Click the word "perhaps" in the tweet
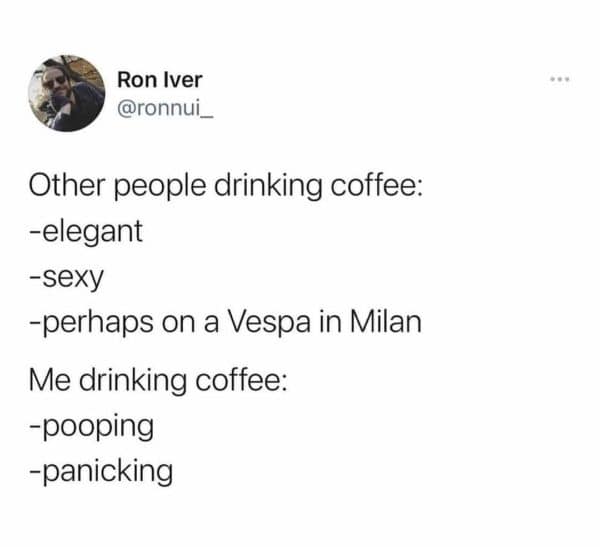 click(x=98, y=323)
